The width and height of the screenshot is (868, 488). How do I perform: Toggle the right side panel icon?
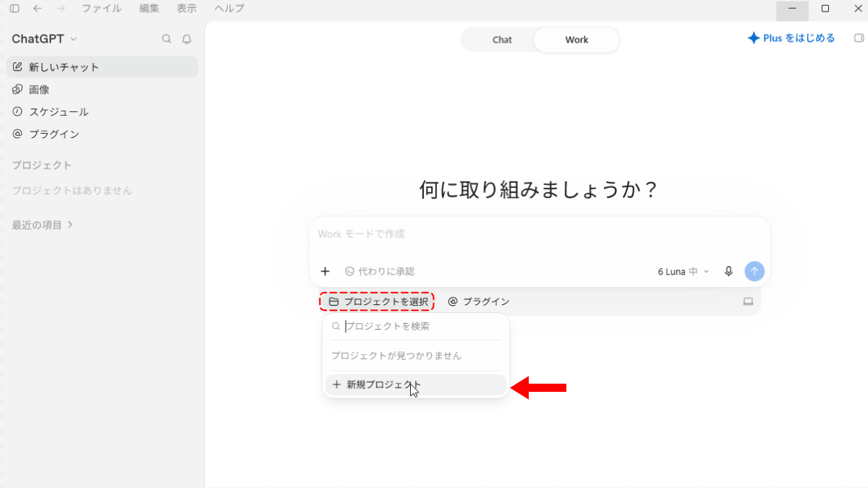pos(859,38)
